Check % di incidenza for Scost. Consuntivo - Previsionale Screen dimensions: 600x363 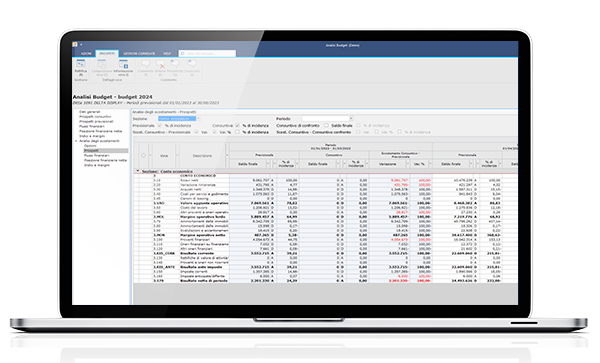(x=238, y=132)
